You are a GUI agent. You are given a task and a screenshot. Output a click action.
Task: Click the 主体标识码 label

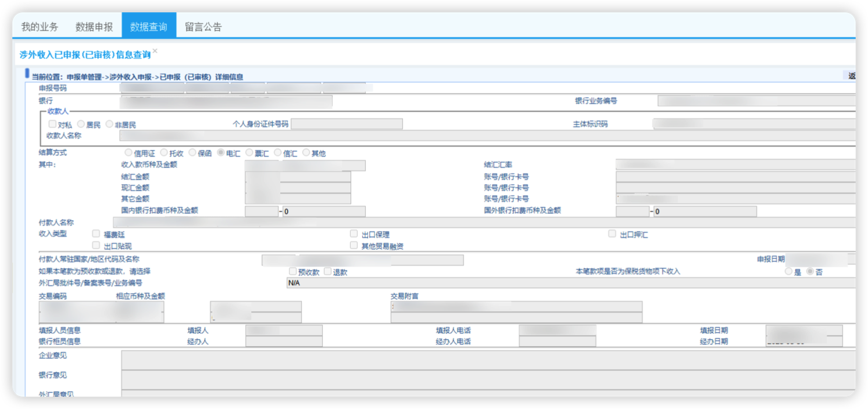tap(590, 124)
